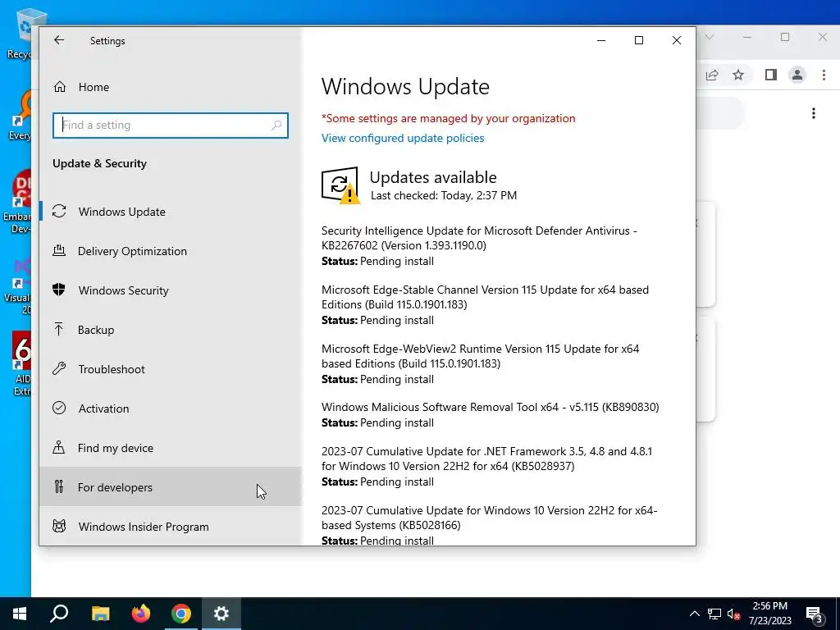840x630 pixels.
Task: Click the Activation checkmark circle icon
Action: (59, 408)
